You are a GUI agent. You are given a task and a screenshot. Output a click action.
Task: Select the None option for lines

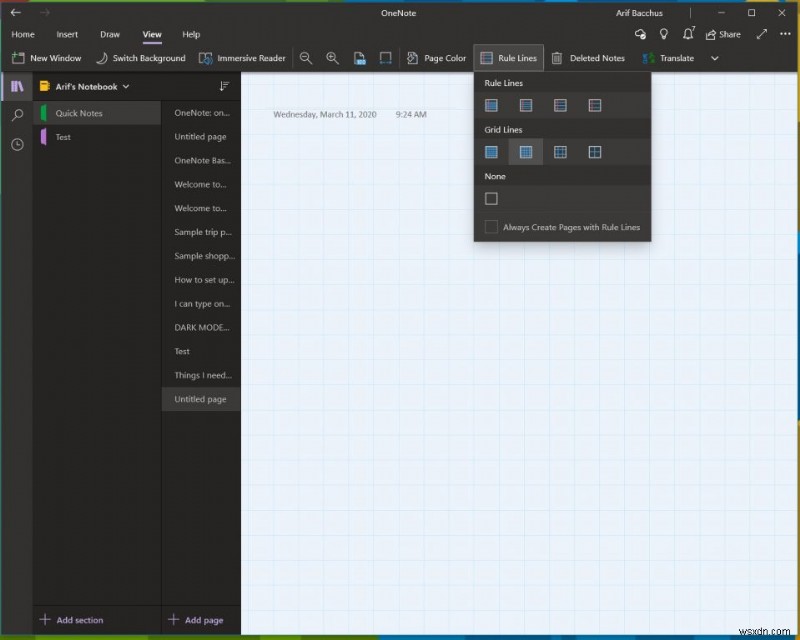[x=491, y=199]
